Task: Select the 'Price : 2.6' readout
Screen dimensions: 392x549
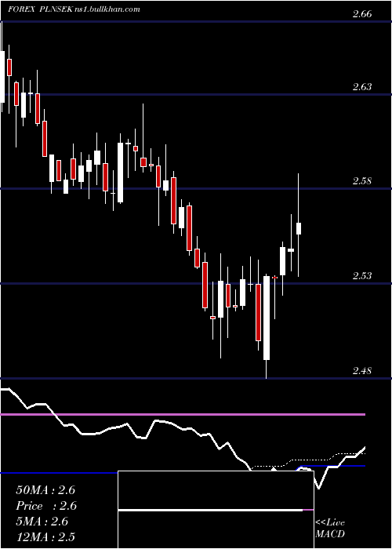Action: pyautogui.click(x=46, y=506)
